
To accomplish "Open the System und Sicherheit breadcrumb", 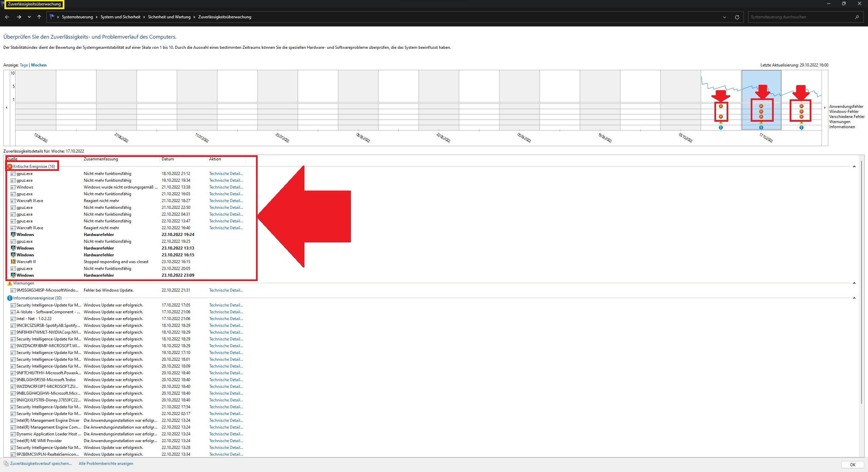I will pyautogui.click(x=120, y=17).
